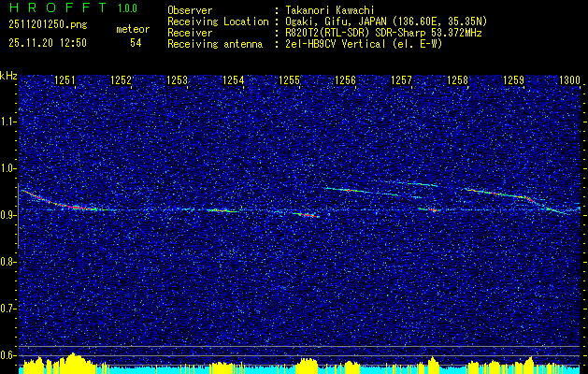Viewport: 588px width, 374px height.
Task: Click time marker 1252
Action: [122, 80]
